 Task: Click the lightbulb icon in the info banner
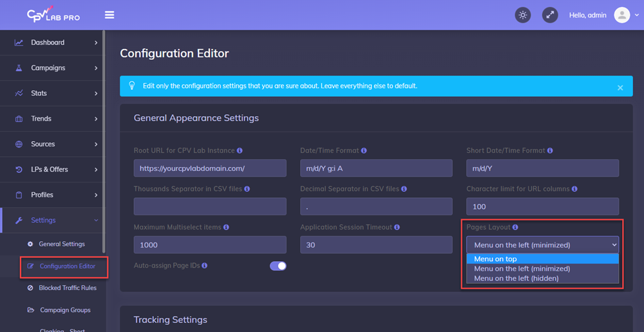(x=132, y=86)
